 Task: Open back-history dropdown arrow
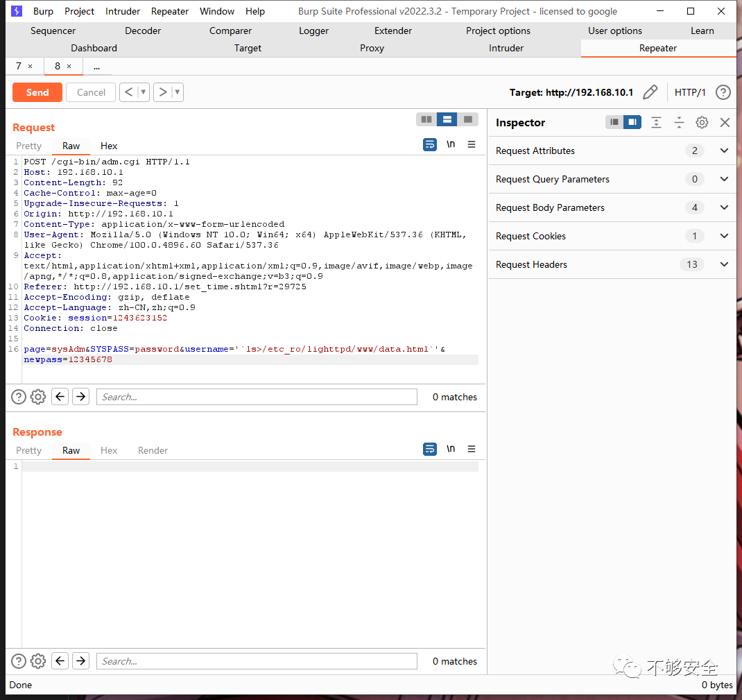point(144,92)
